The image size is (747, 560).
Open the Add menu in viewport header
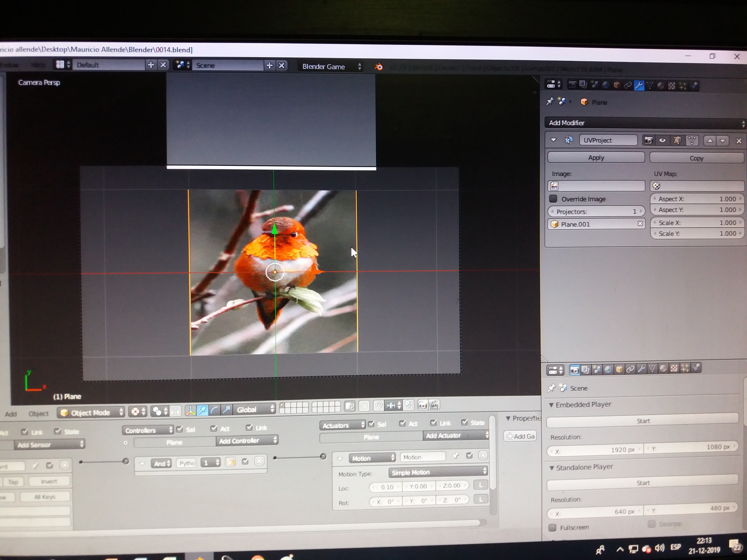(x=11, y=414)
